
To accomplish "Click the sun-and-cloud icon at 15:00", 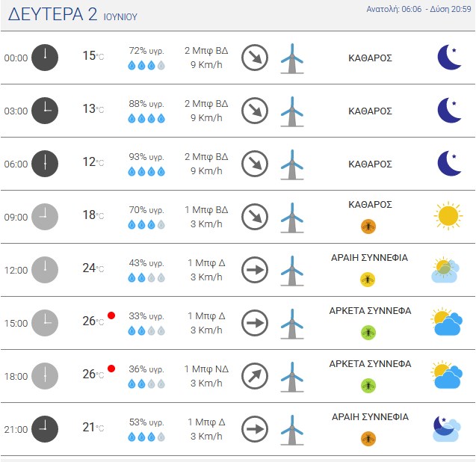I will coord(447,321).
